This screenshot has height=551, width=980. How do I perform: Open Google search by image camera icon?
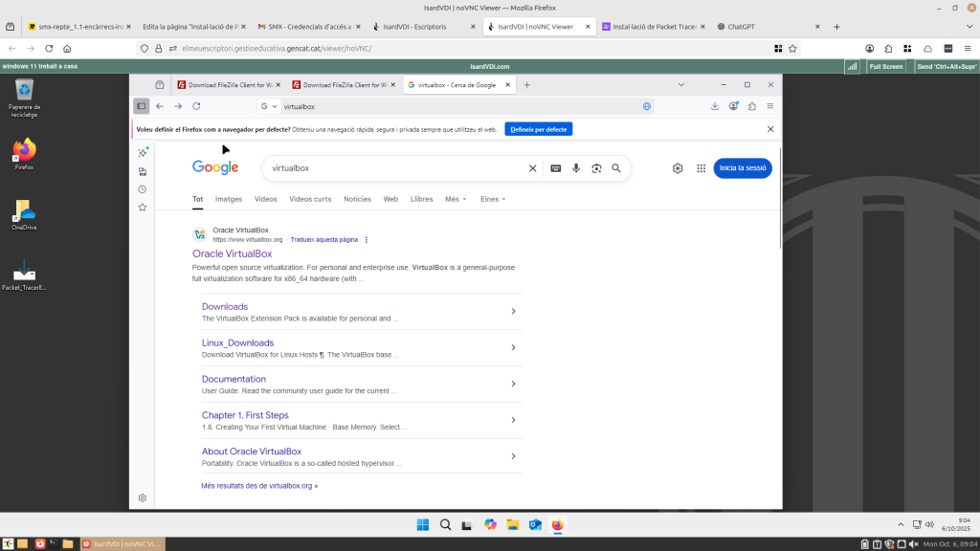[596, 168]
